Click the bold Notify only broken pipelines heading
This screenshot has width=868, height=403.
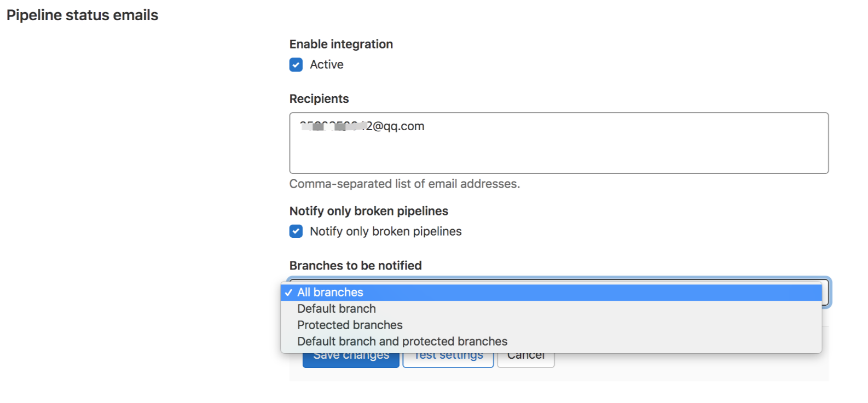(369, 211)
